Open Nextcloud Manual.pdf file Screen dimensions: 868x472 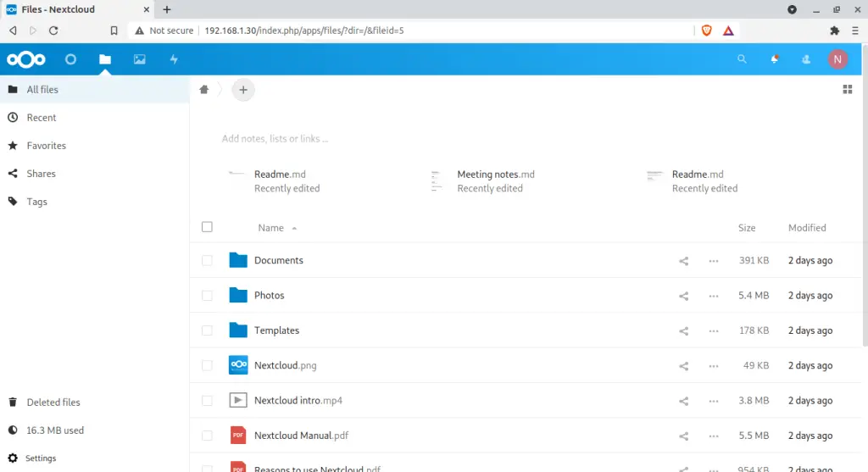coord(301,436)
